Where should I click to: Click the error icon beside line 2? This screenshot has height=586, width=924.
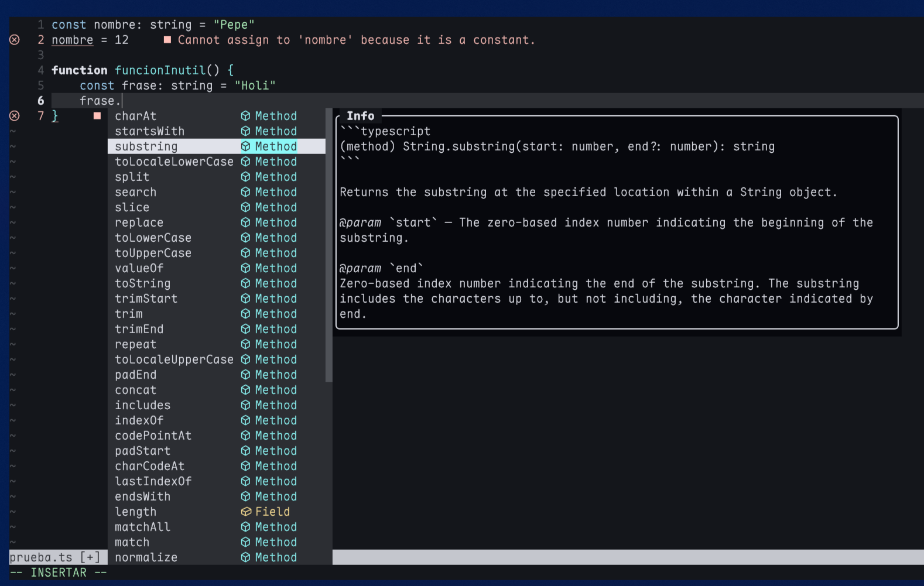point(15,40)
